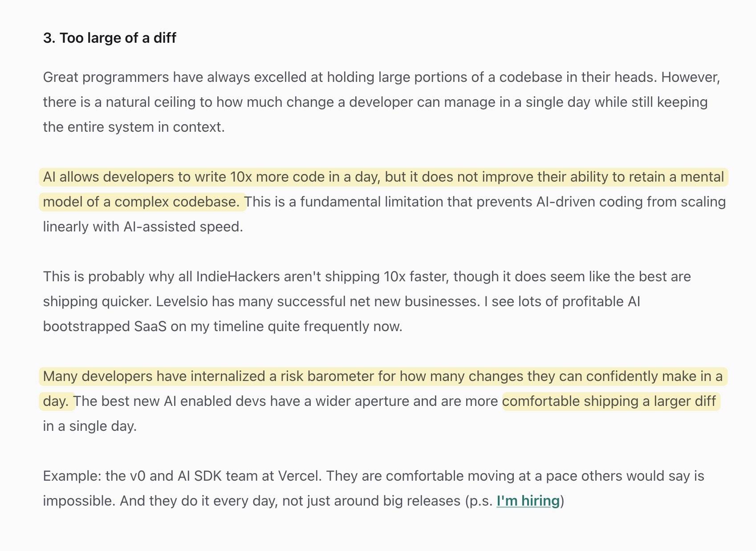Click the paragraph starting "Great programmers have always"
Image resolution: width=756 pixels, height=551 pixels.
pyautogui.click(x=382, y=102)
